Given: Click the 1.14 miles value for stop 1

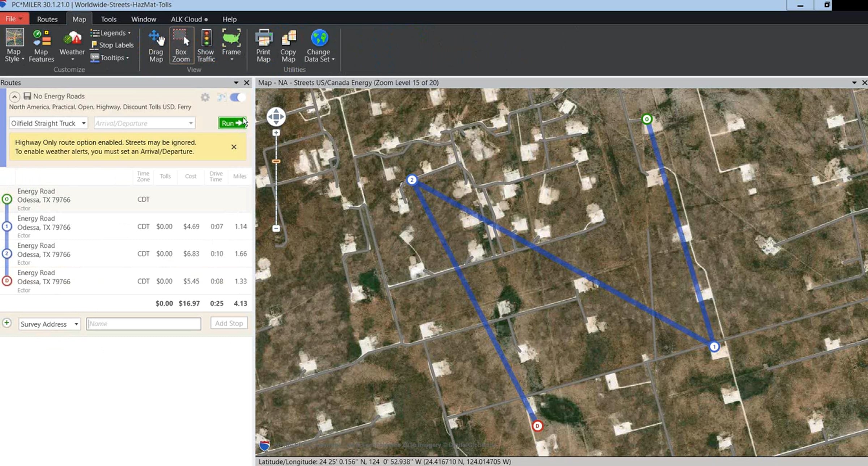Looking at the screenshot, I should point(241,226).
